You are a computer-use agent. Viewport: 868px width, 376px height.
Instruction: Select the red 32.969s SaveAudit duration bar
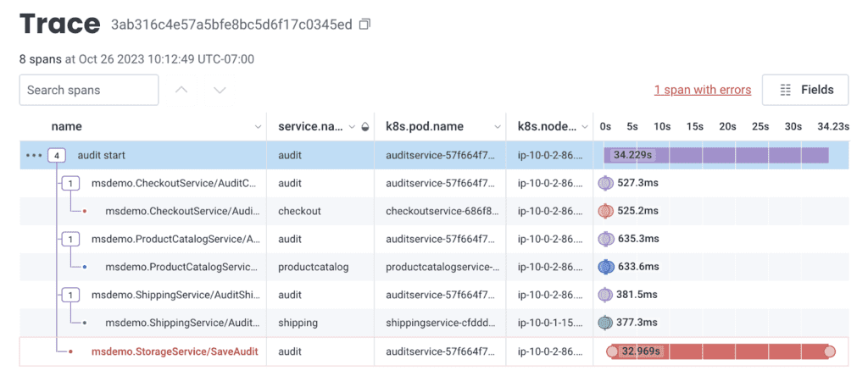(721, 351)
